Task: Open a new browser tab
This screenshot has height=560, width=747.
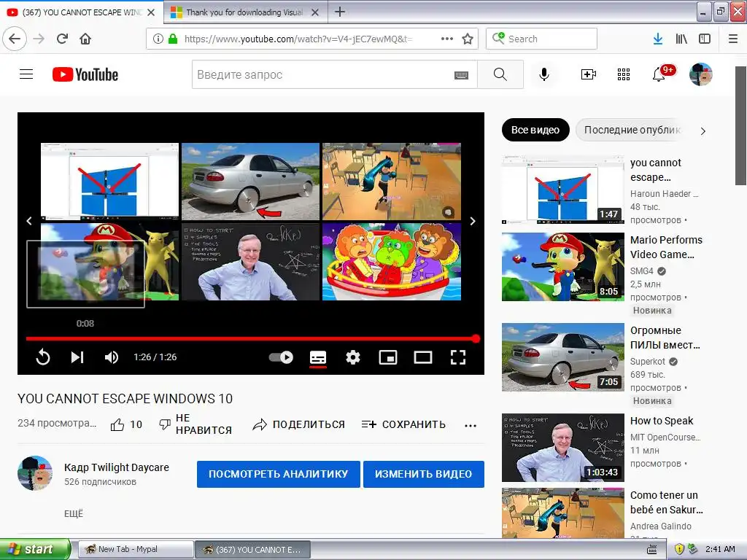Action: (x=340, y=12)
